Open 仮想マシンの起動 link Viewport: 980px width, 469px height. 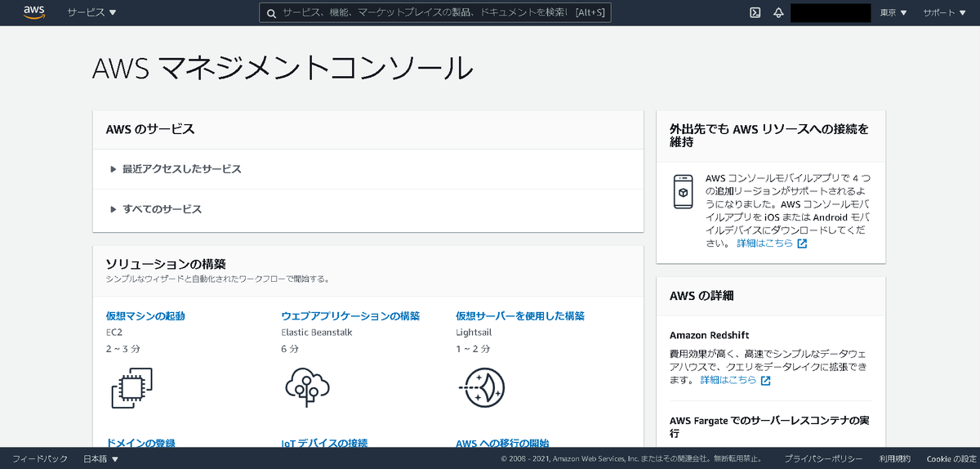pyautogui.click(x=146, y=316)
